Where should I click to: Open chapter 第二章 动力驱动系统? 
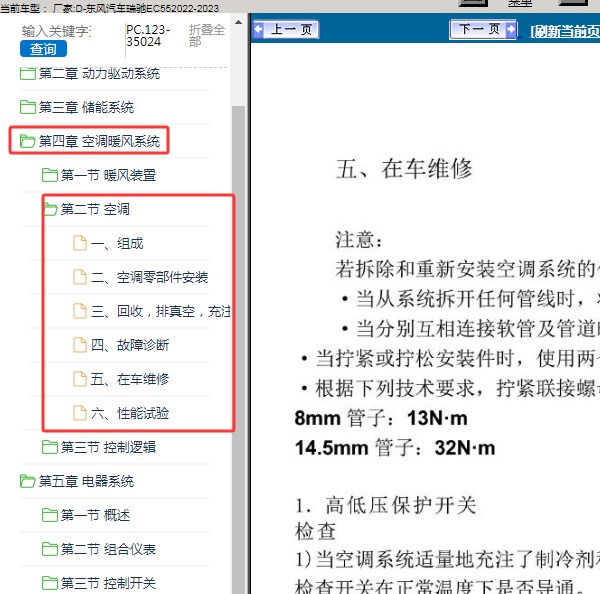pyautogui.click(x=99, y=73)
